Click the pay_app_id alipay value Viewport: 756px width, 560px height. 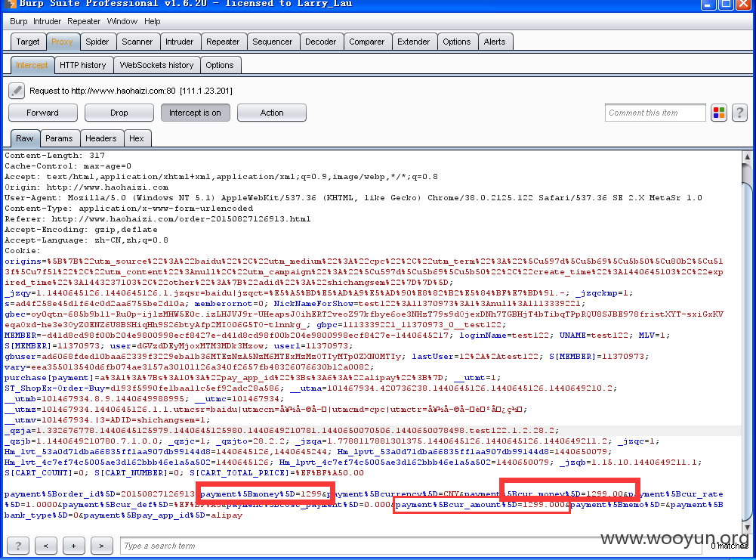(227, 515)
